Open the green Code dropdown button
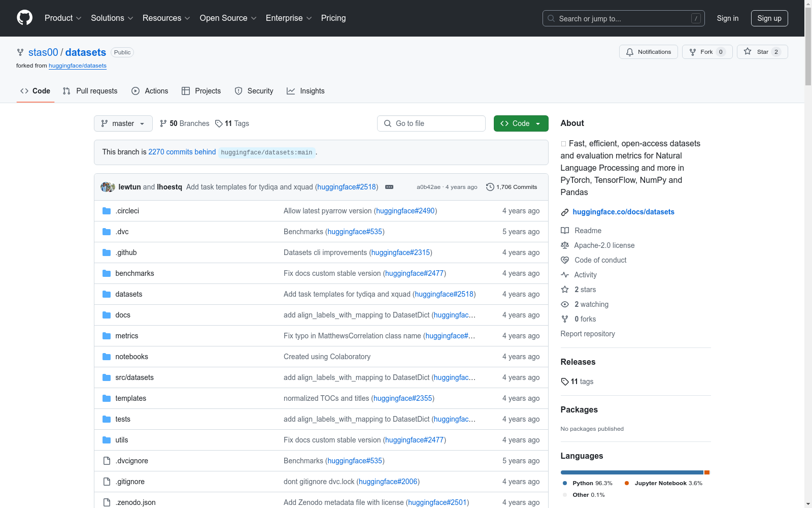 [521, 123]
